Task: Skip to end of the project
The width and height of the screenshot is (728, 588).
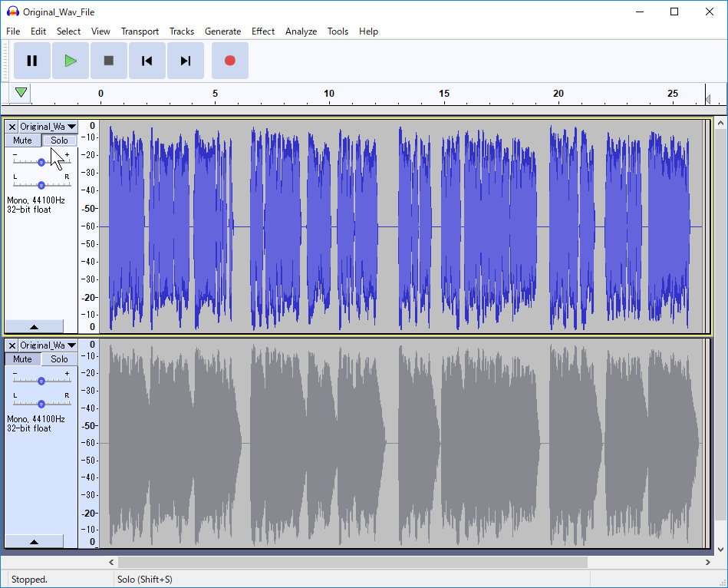Action: [185, 61]
